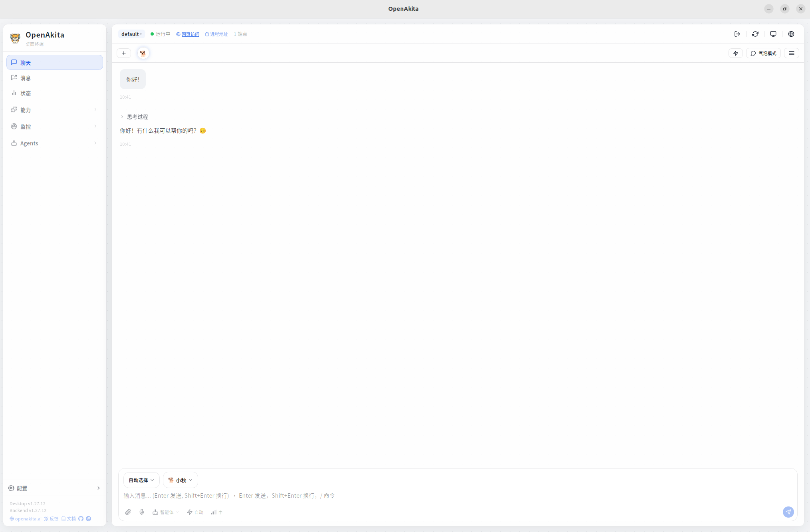
Task: Toggle 气泡模式 bubble mode
Action: coord(763,53)
